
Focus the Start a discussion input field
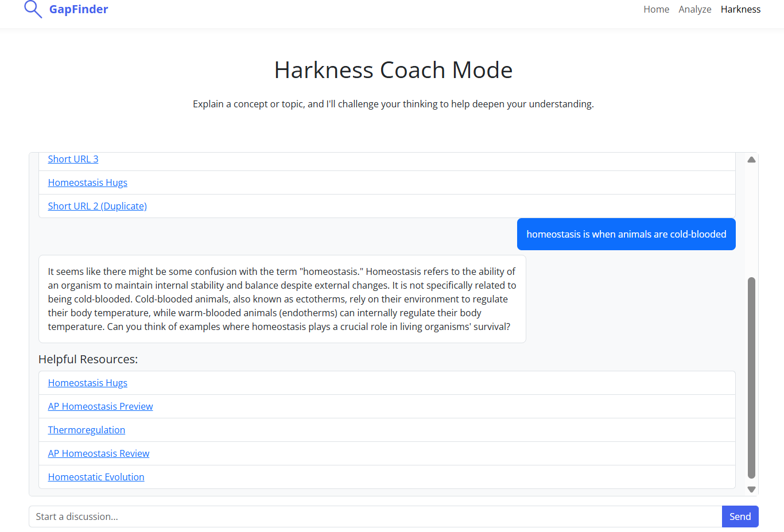[375, 517]
